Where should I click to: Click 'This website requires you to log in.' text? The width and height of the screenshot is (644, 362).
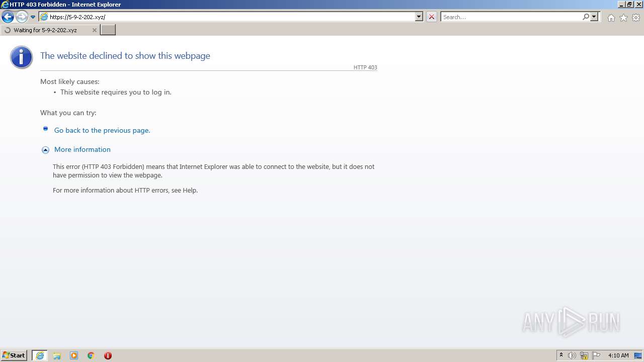116,92
